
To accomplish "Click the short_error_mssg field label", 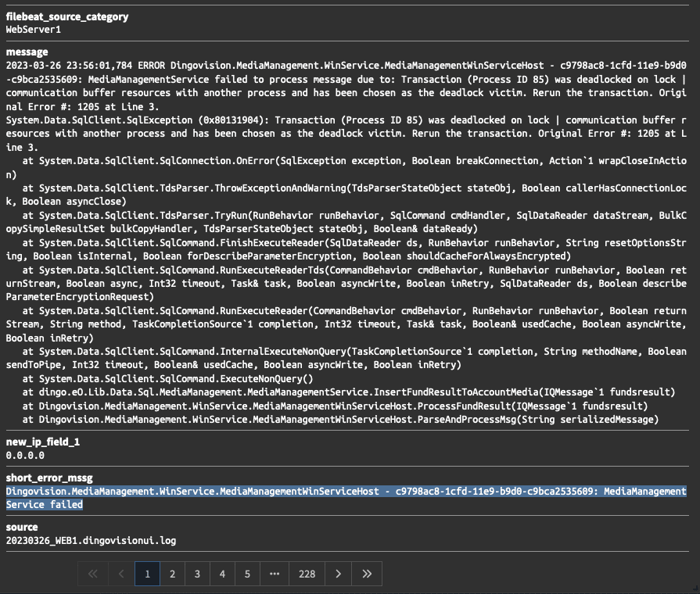I will tap(49, 478).
